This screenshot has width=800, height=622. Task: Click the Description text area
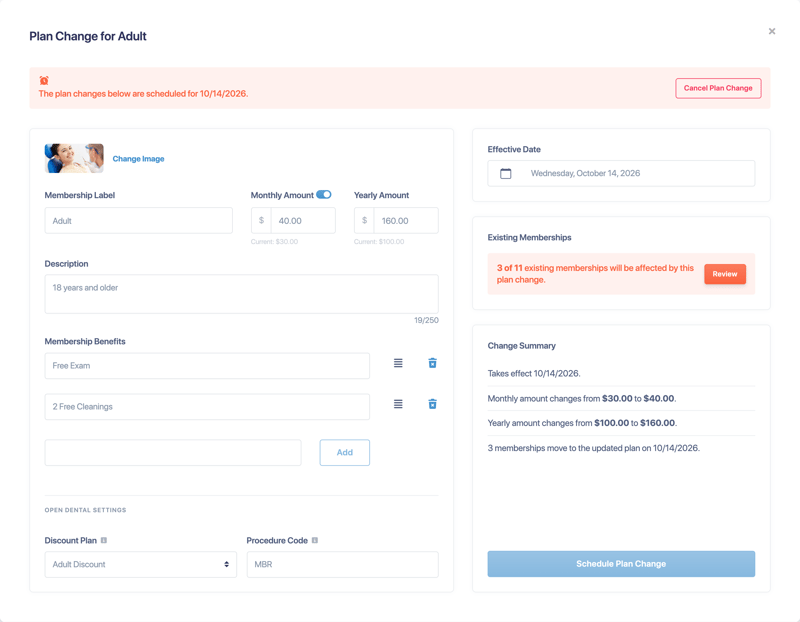(241, 294)
